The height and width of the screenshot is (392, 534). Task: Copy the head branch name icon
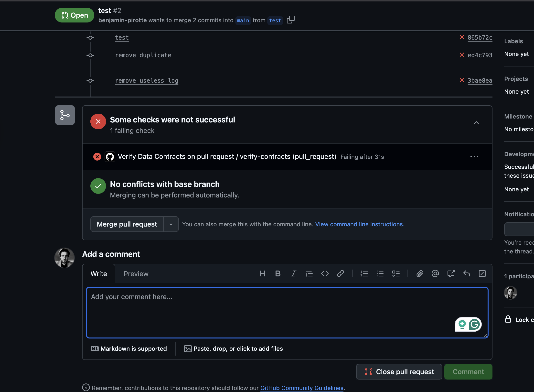[x=290, y=20]
